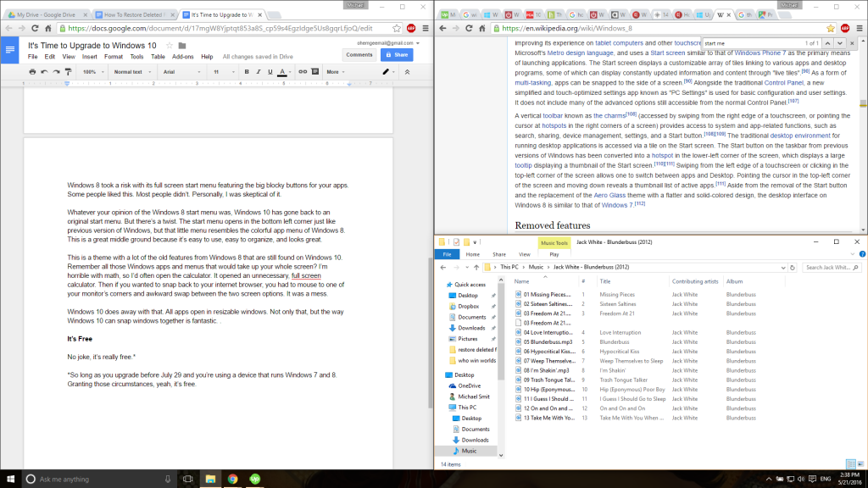The width and height of the screenshot is (868, 488).
Task: Click the blue Share button
Action: (x=397, y=55)
